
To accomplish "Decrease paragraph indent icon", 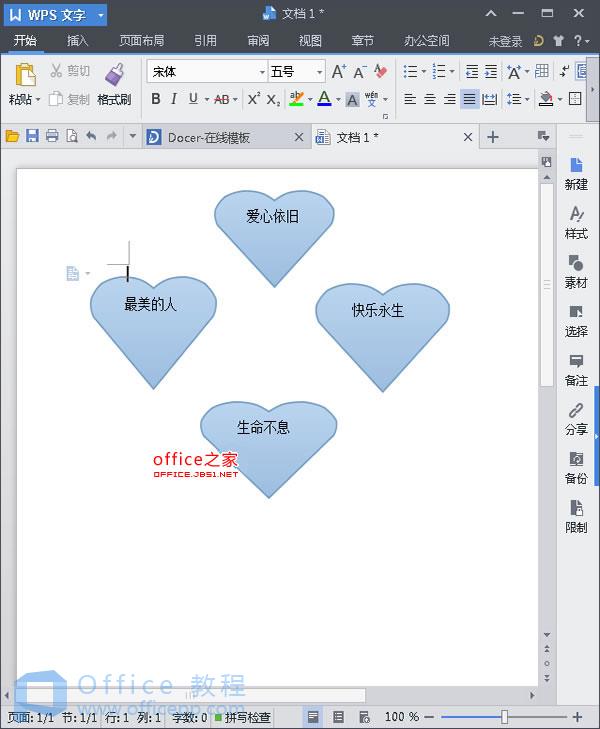I will (472, 72).
